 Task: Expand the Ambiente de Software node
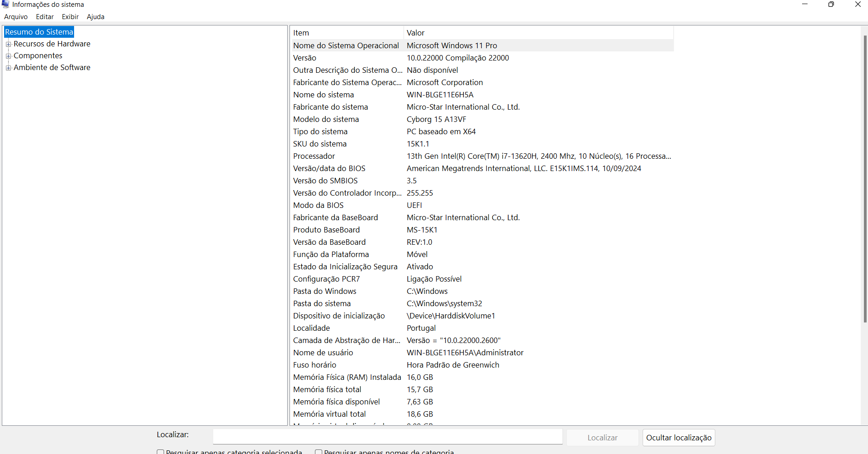8,68
